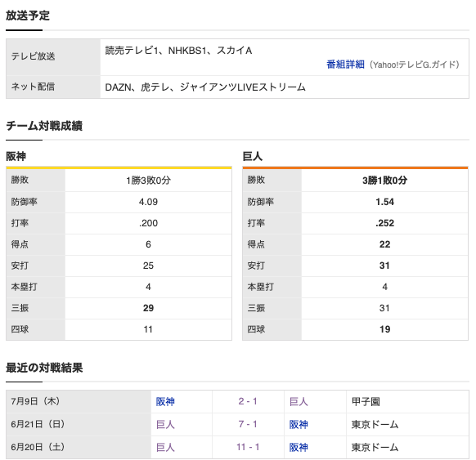476x460 pixels.
Task: Select 巨人 安打 value 31
Action: [x=385, y=266]
